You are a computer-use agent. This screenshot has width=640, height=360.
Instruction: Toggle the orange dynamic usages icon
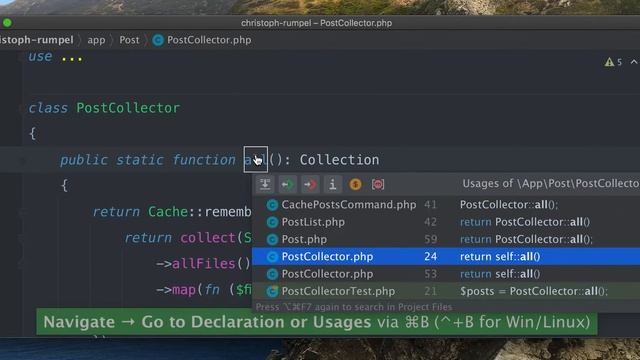pyautogui.click(x=355, y=184)
